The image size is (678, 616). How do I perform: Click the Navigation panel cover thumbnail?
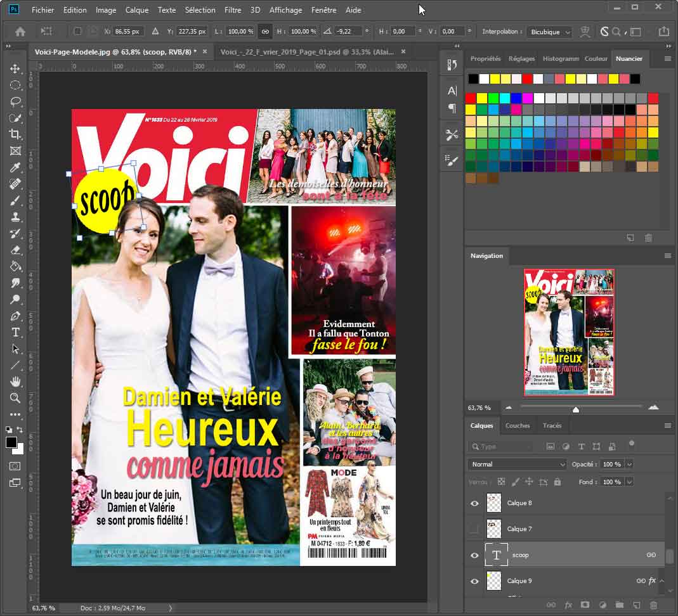pyautogui.click(x=569, y=332)
